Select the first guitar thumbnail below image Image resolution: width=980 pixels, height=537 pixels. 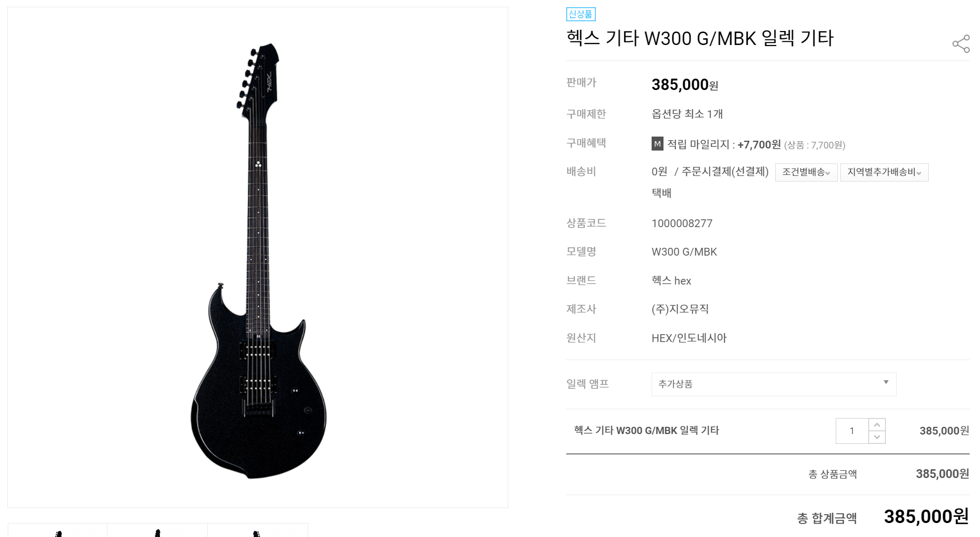(x=57, y=530)
